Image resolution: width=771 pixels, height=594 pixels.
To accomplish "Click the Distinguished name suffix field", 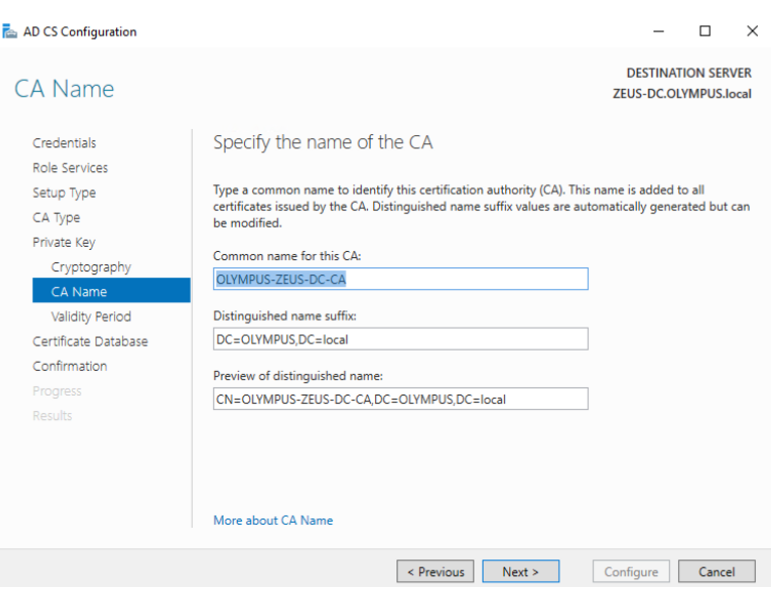I will pos(400,339).
